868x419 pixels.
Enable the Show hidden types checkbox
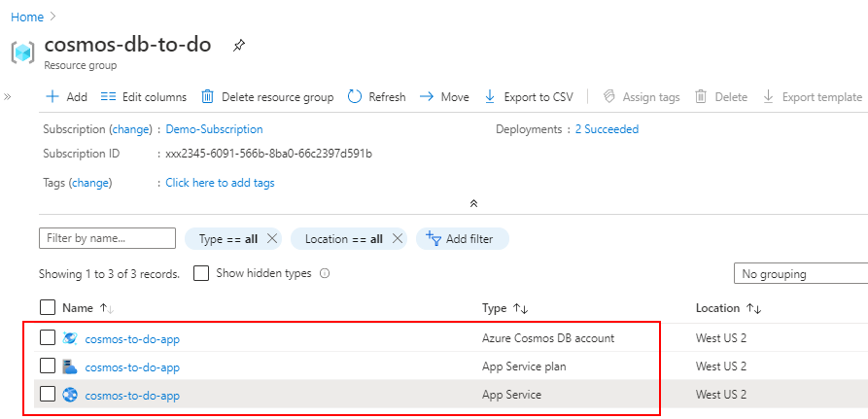pos(201,273)
